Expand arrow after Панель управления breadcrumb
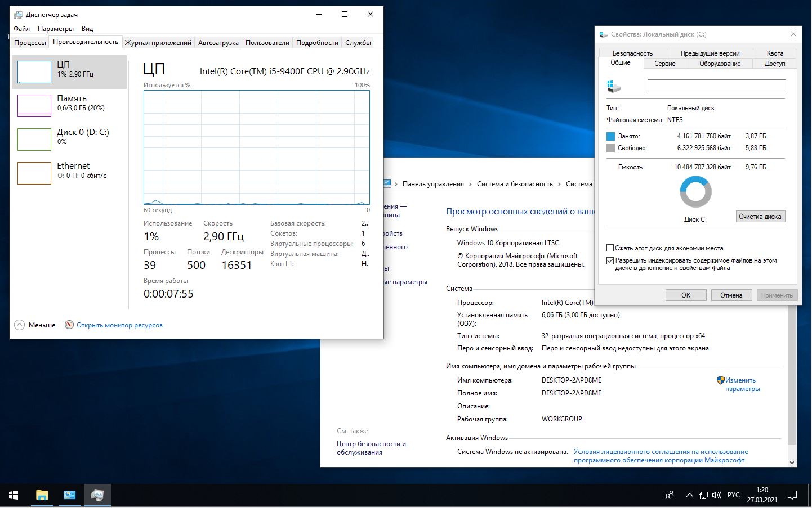The width and height of the screenshot is (812, 508). pos(470,184)
